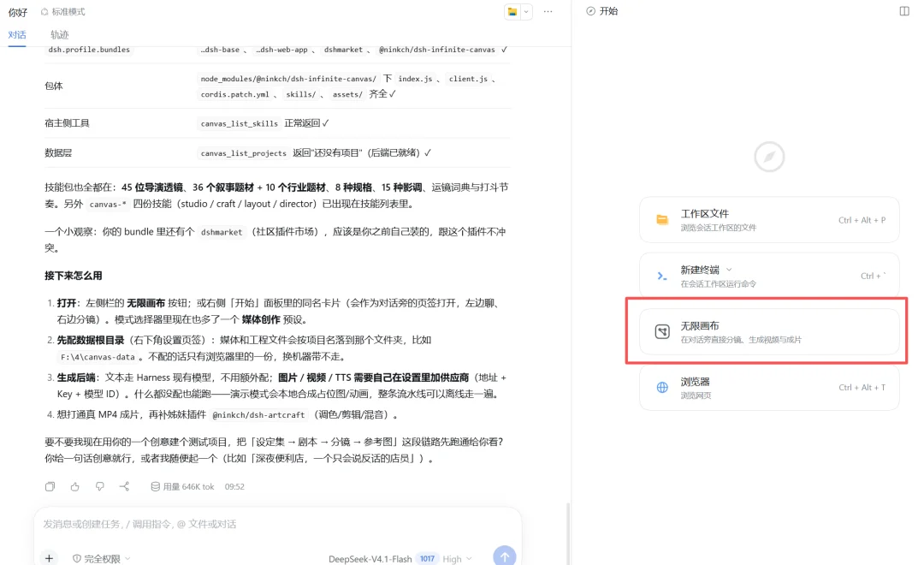Share the reply using the share icon

click(x=124, y=486)
